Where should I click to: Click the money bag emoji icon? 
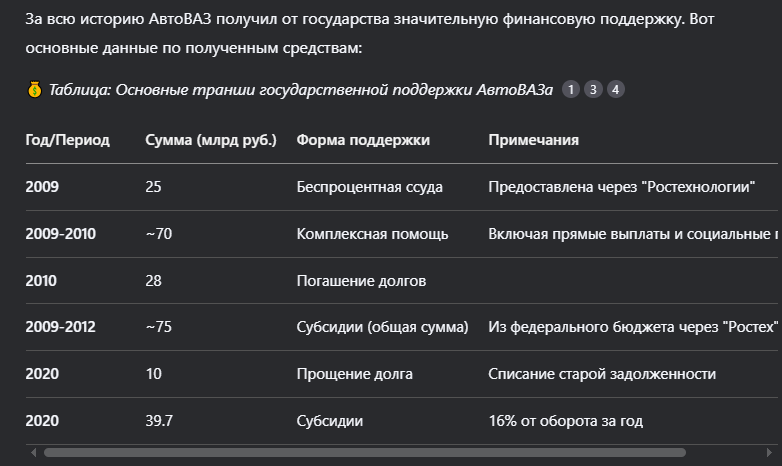tap(34, 90)
